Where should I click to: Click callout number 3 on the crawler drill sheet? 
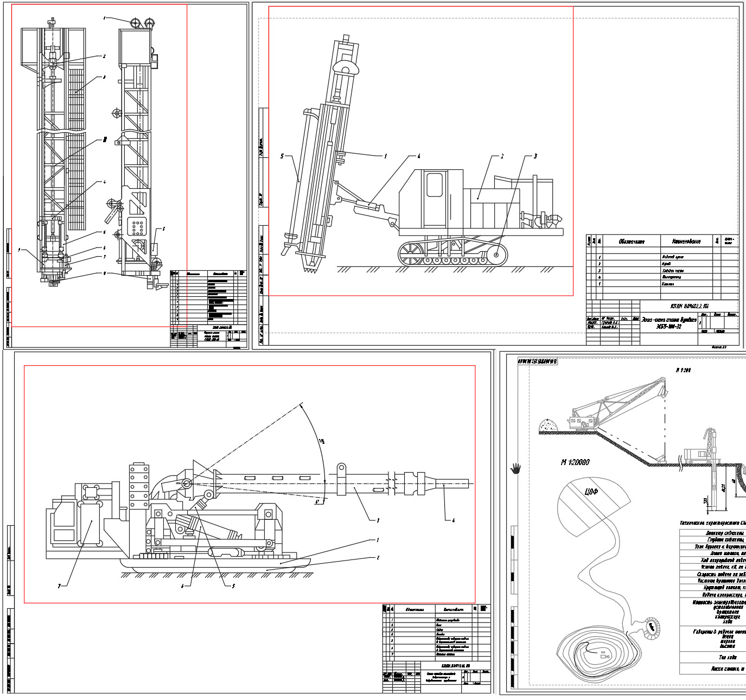click(535, 156)
